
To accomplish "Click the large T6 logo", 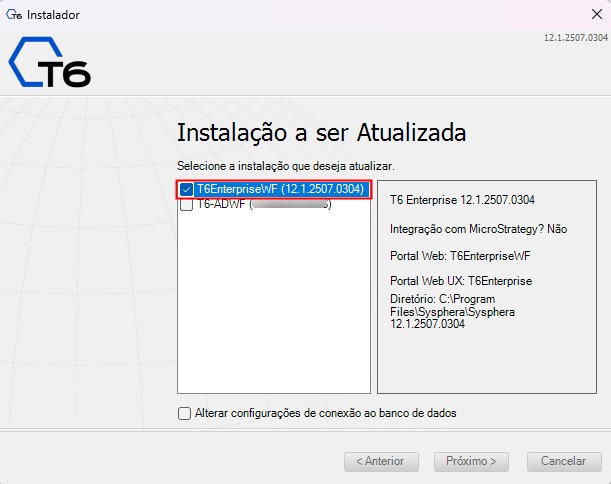I will pyautogui.click(x=49, y=62).
